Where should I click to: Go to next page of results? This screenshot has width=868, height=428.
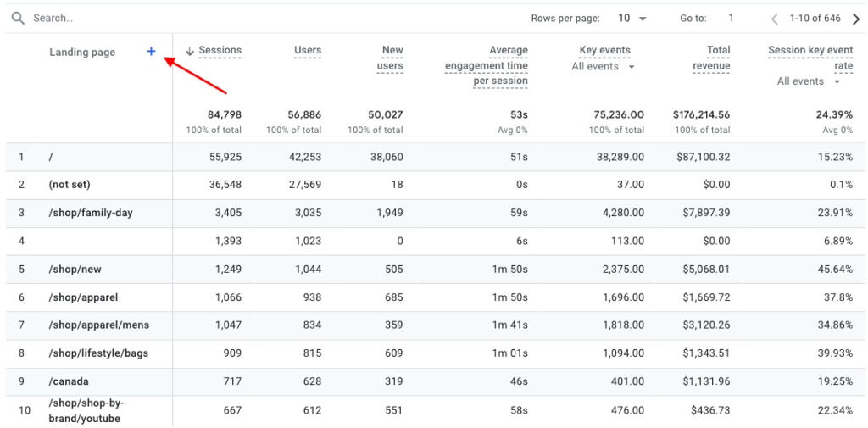tap(855, 19)
